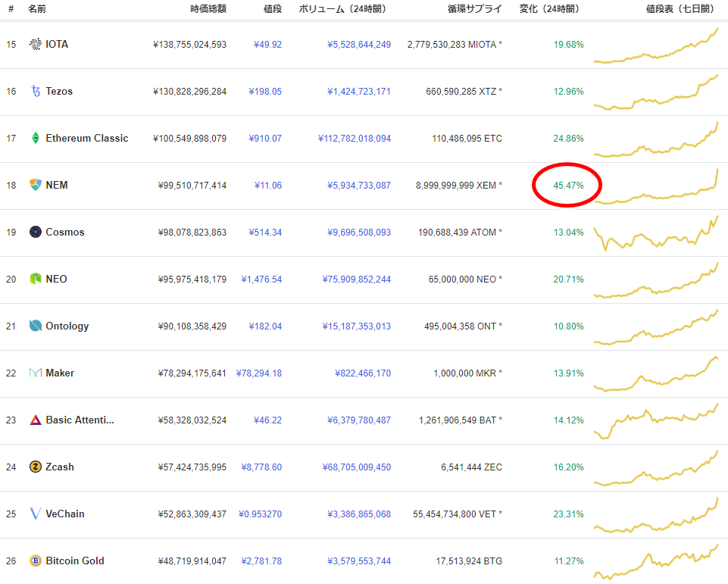Sort by the # rank column header
728x584 pixels.
(x=11, y=9)
